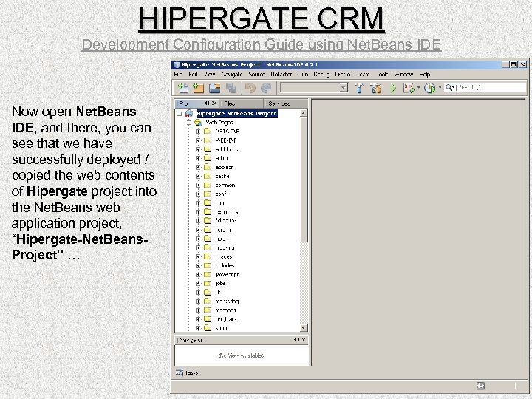Open the File menu
532x399 pixels.
click(x=178, y=75)
